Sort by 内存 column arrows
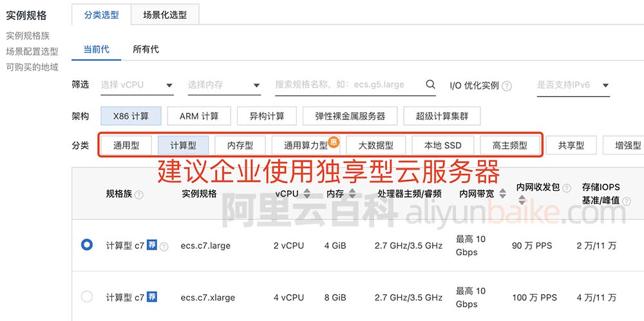 (353, 194)
